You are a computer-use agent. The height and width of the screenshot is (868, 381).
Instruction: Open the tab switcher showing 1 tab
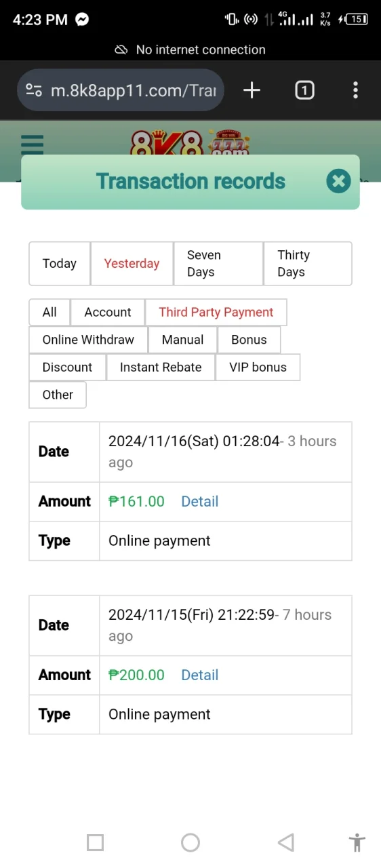point(304,90)
